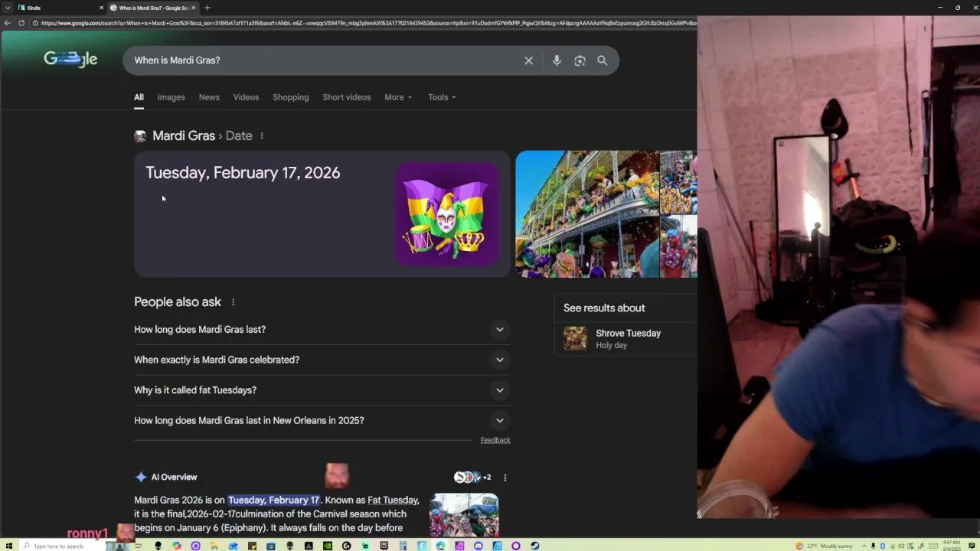Click the Mardi Gras mask illustration
Viewport: 980px width, 551px height.
(x=447, y=214)
